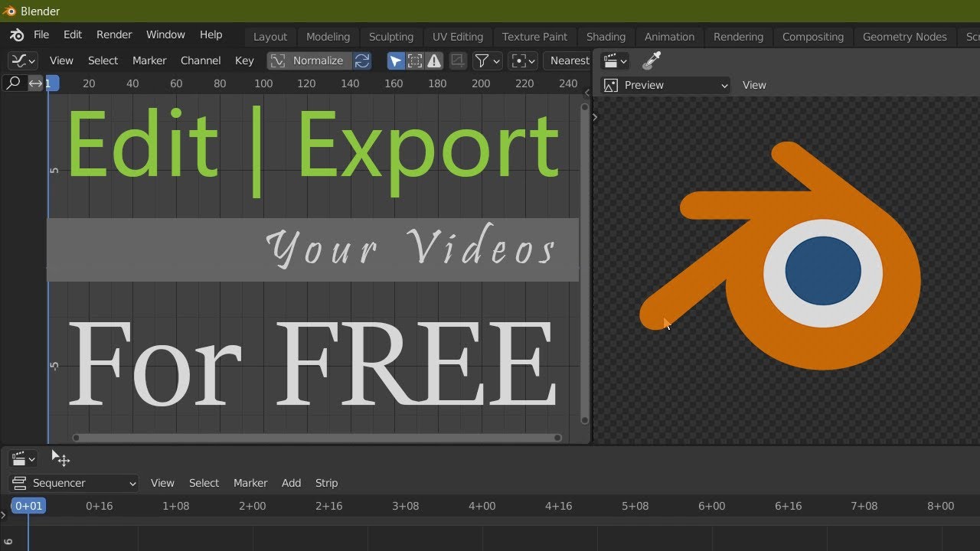Expand the graph editor sidebar arrow at right edge
The height and width of the screenshot is (551, 980).
point(586,93)
